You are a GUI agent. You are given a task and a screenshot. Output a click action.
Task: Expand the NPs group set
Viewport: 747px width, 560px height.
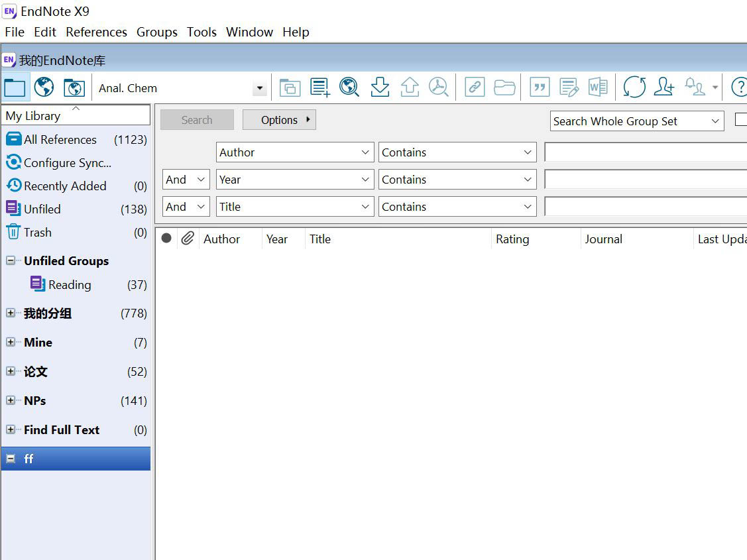(11, 400)
